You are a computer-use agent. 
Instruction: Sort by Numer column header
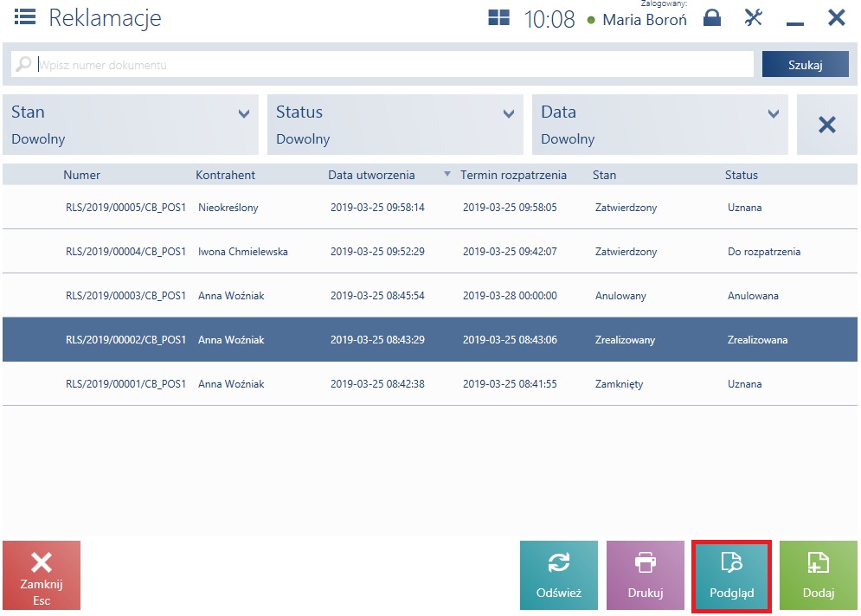pos(82,175)
